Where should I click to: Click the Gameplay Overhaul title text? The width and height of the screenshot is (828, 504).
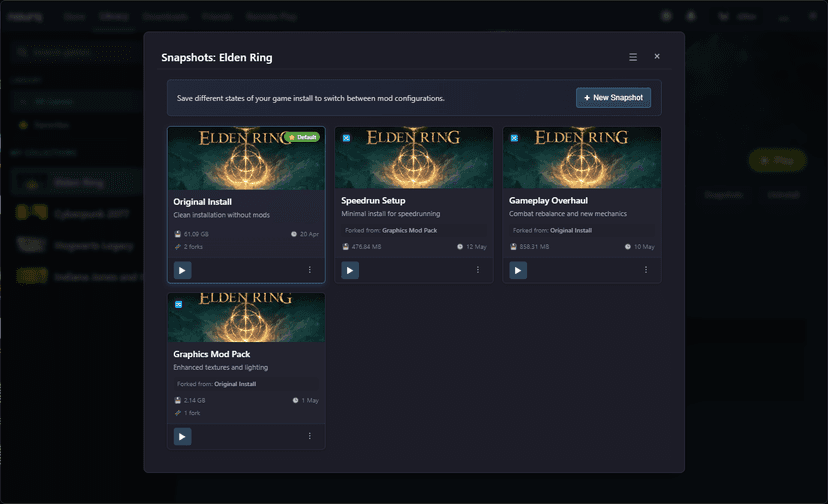pos(548,201)
